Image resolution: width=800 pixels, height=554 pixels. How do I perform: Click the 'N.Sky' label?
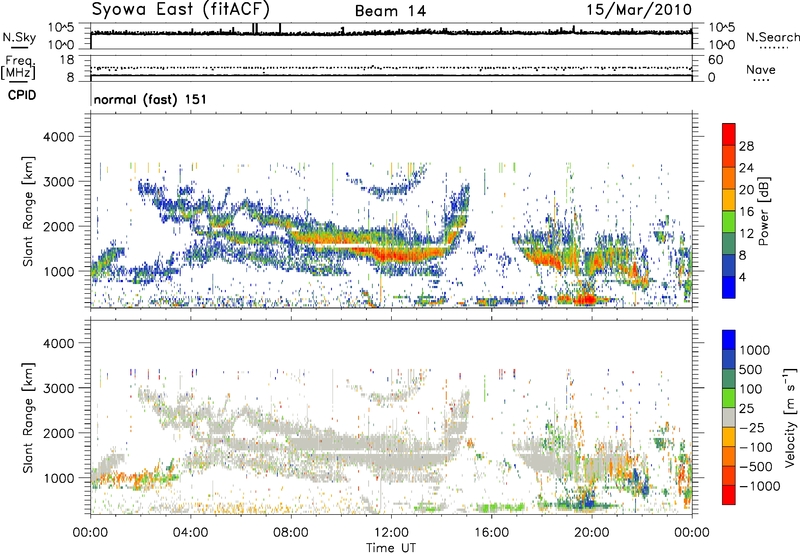tap(19, 37)
